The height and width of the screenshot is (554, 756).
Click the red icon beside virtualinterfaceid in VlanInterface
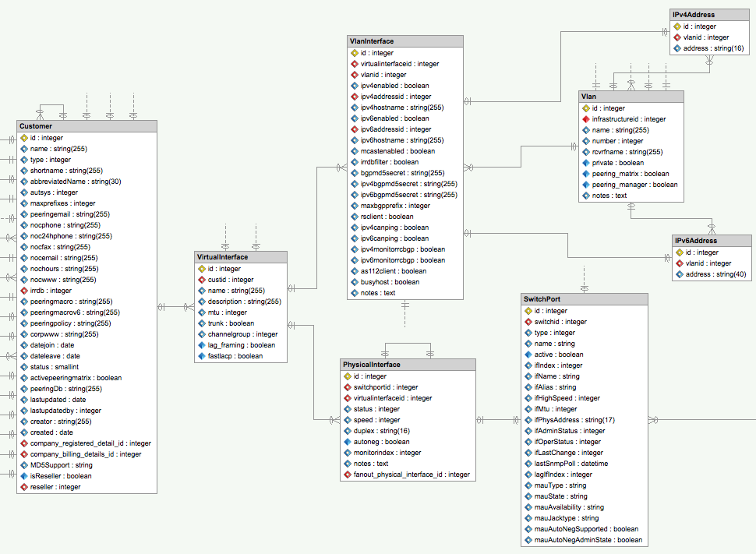355,64
